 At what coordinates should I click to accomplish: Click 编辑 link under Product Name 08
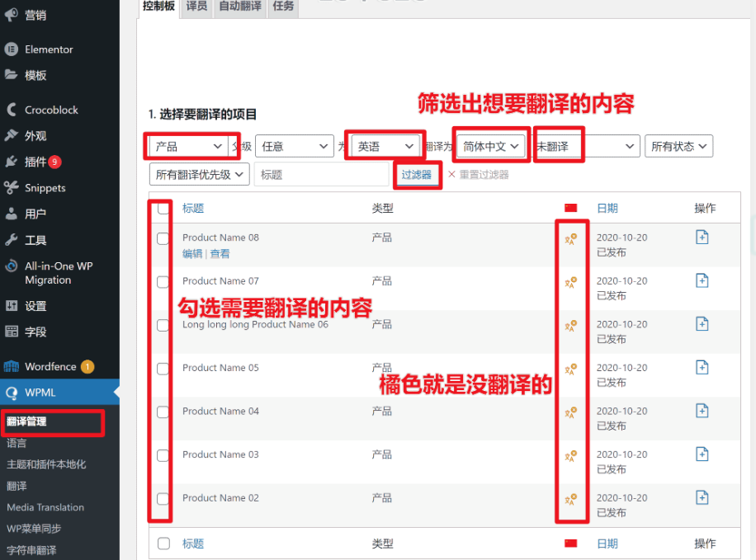pyautogui.click(x=192, y=254)
